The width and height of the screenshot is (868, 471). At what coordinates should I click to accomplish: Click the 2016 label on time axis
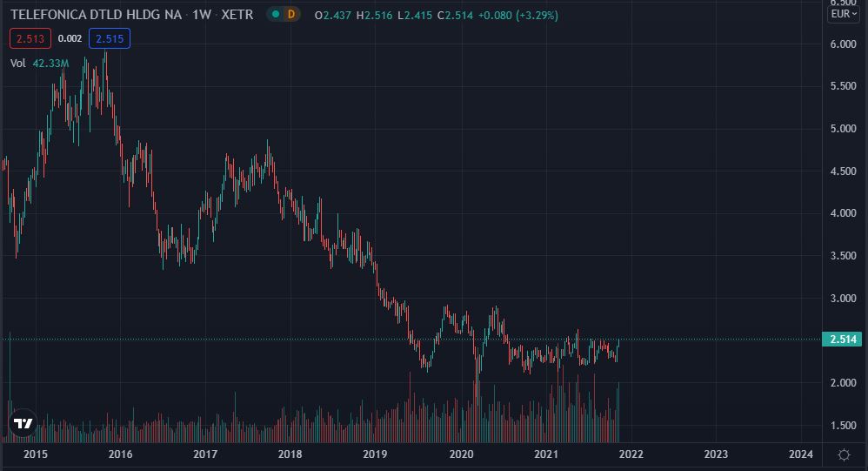point(120,454)
